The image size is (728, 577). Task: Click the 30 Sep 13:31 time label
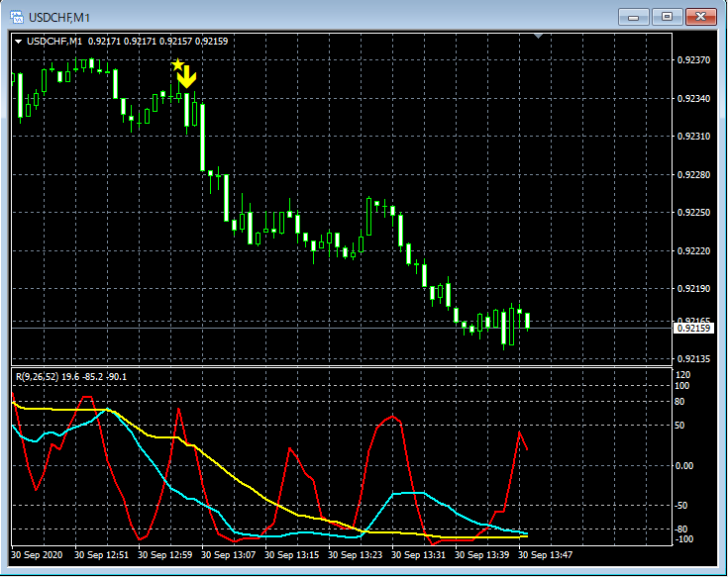click(418, 555)
